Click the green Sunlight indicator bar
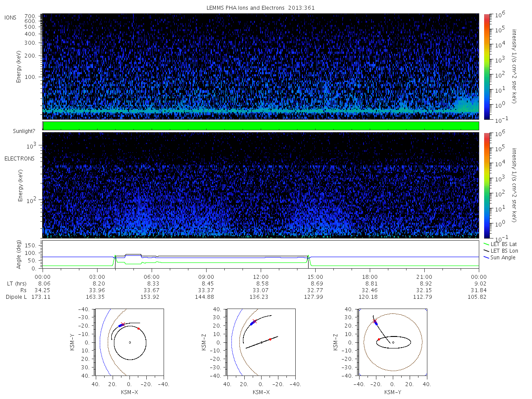The image size is (532, 399). pos(261,126)
